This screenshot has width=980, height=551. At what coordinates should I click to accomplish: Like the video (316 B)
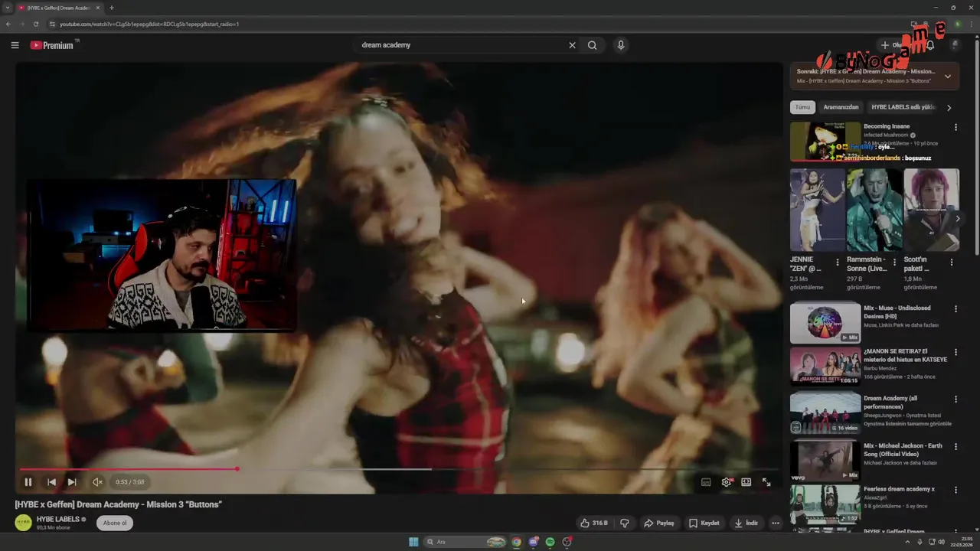pyautogui.click(x=594, y=523)
